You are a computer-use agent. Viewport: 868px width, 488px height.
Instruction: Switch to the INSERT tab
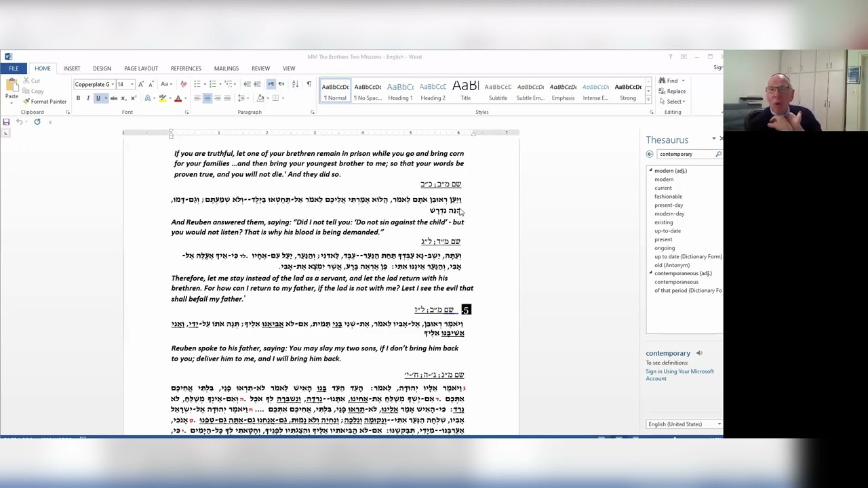click(x=72, y=68)
